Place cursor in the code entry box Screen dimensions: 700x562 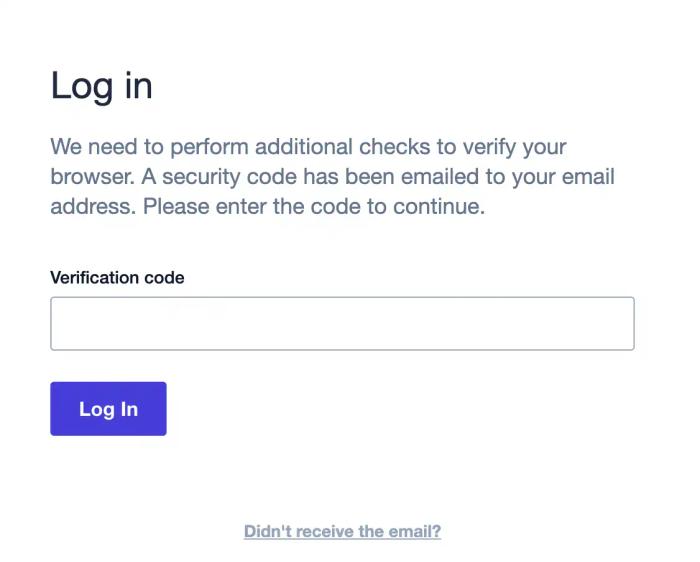(342, 323)
